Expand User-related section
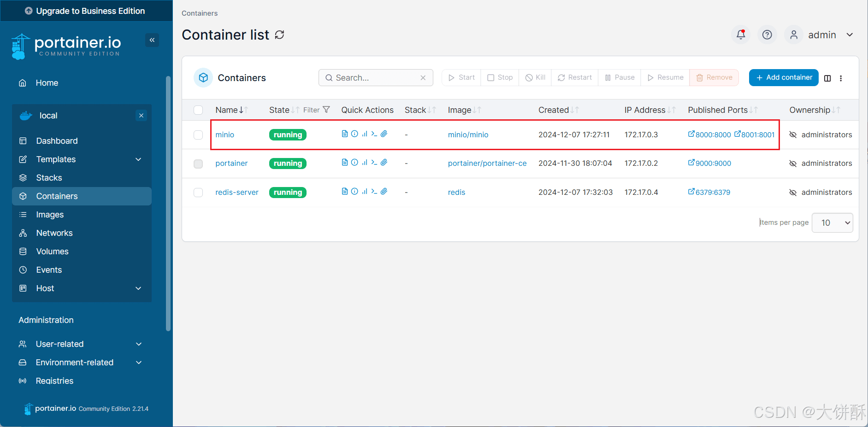Screen dimensions: 868x427 [139, 344]
